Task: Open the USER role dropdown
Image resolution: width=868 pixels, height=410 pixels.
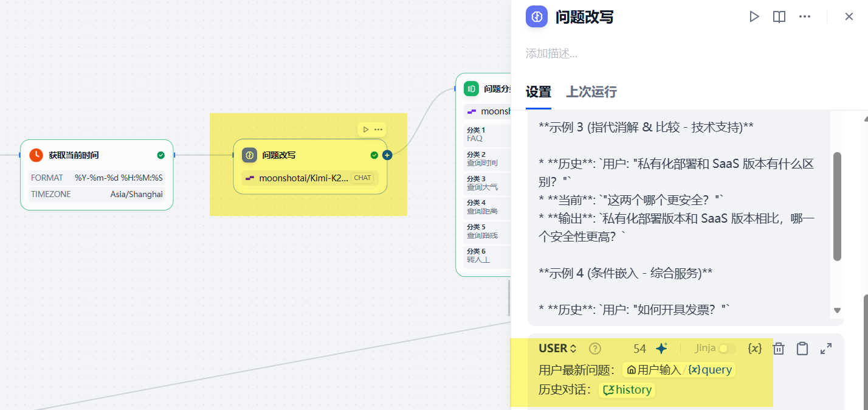Action: click(557, 349)
